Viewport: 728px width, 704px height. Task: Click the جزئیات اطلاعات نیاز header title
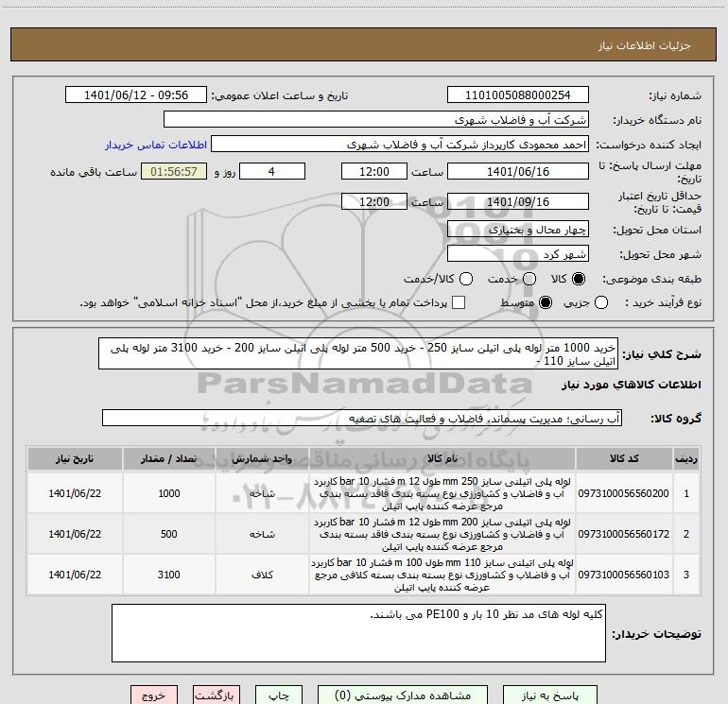(x=645, y=45)
